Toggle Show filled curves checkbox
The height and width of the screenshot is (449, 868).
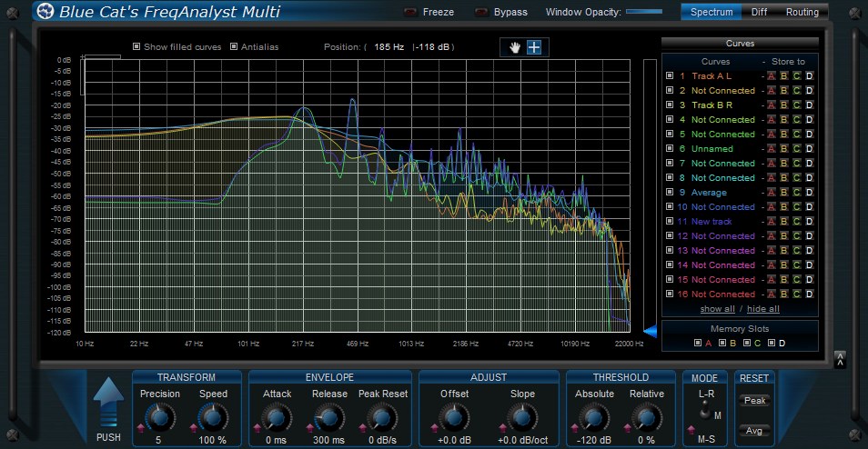coord(136,47)
